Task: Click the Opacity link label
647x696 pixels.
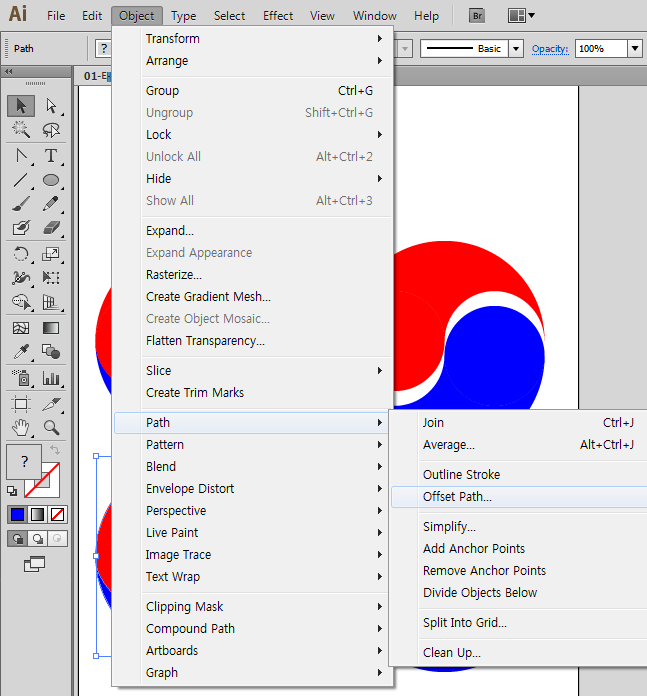Action: (x=550, y=48)
